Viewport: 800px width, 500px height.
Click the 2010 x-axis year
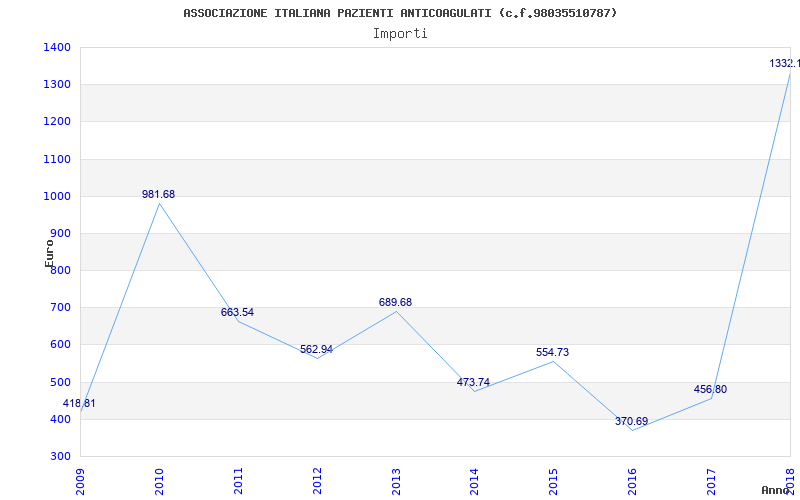coord(159,481)
